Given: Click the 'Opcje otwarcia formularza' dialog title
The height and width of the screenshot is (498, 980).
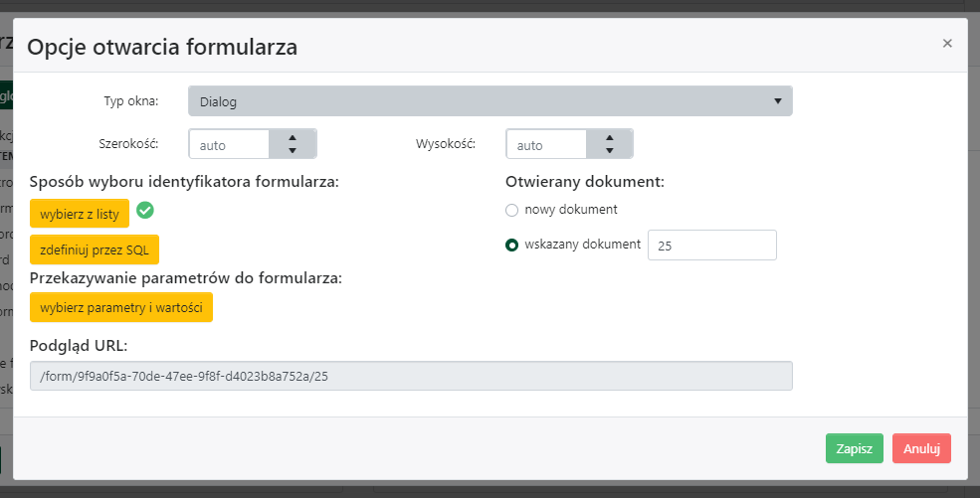Looking at the screenshot, I should [162, 46].
